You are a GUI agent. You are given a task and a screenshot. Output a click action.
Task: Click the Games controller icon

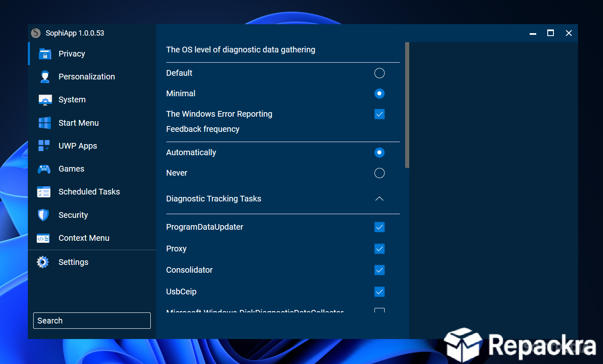click(44, 169)
